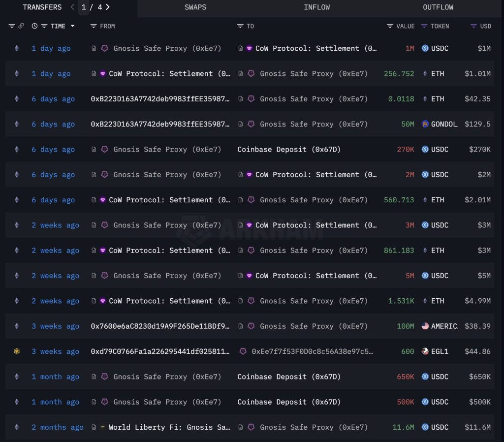Open the USD column filter
The width and height of the screenshot is (504, 442).
(473, 26)
